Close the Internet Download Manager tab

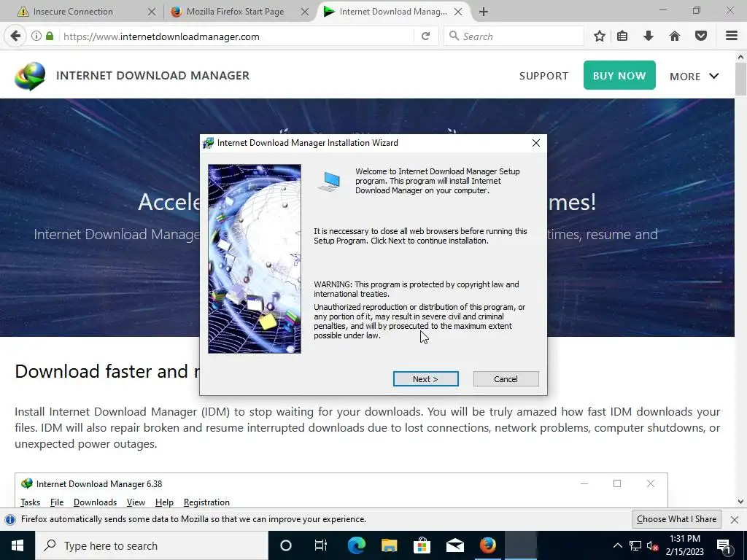click(458, 12)
